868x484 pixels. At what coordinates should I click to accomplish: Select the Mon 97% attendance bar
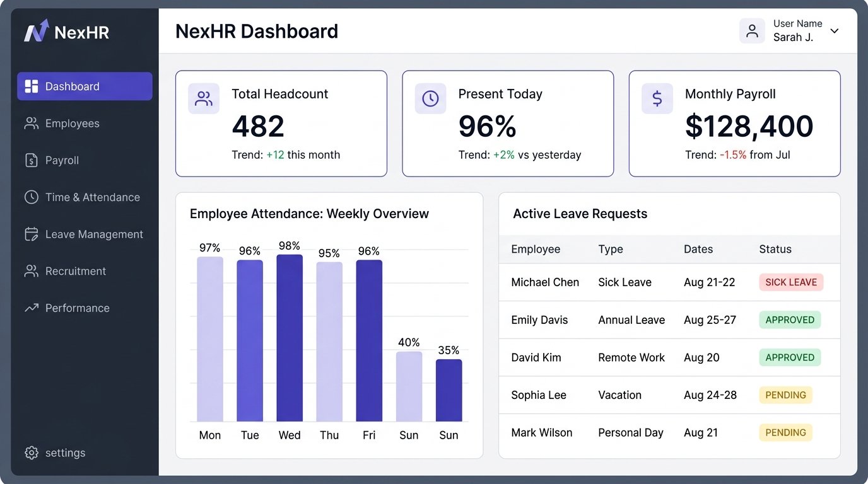click(x=210, y=339)
